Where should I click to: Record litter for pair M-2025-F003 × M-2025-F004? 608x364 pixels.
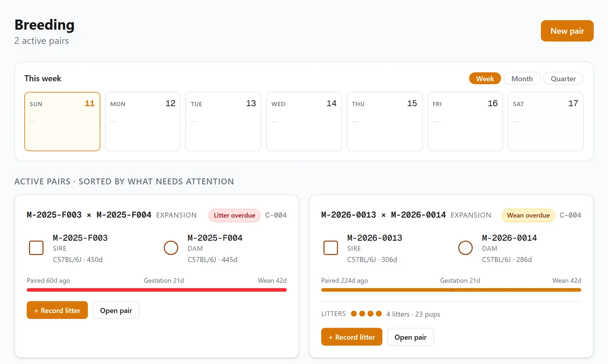(57, 310)
